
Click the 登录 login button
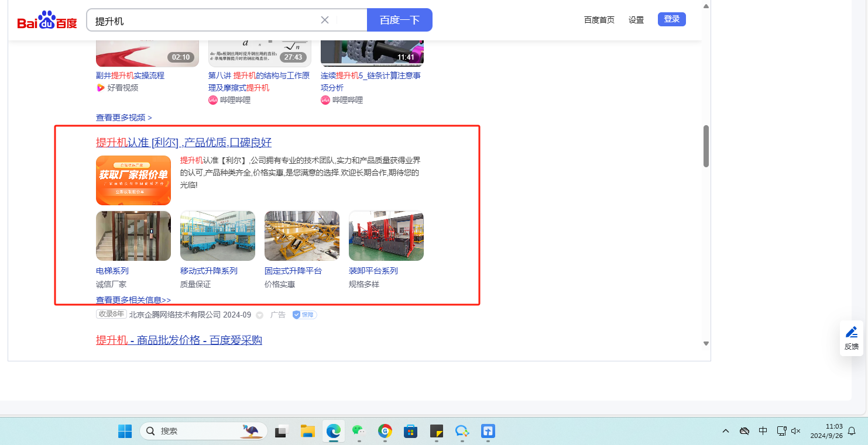(x=671, y=19)
